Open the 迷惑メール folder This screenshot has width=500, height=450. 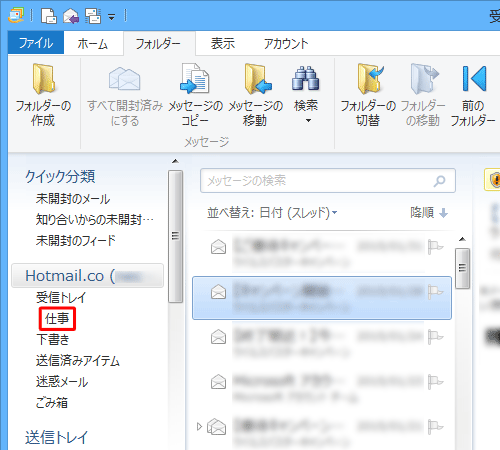[62, 382]
